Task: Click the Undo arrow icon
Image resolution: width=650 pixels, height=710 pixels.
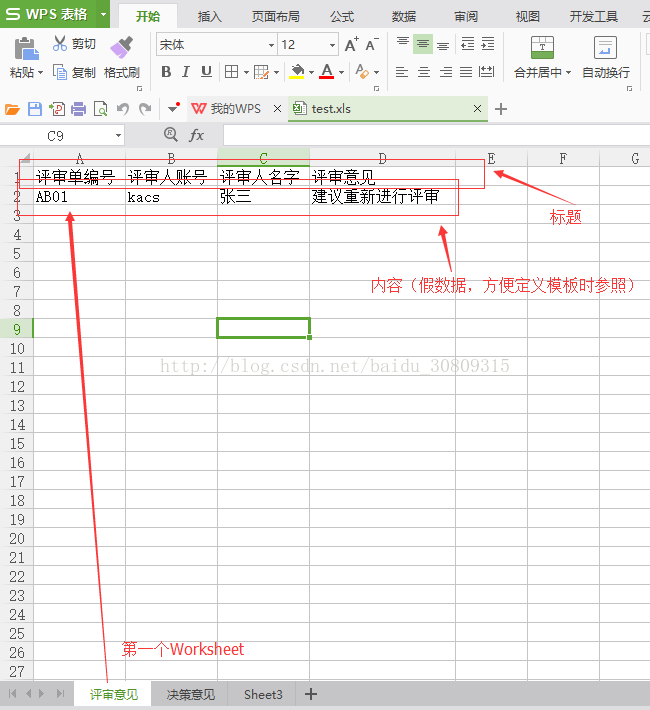Action: 123,109
